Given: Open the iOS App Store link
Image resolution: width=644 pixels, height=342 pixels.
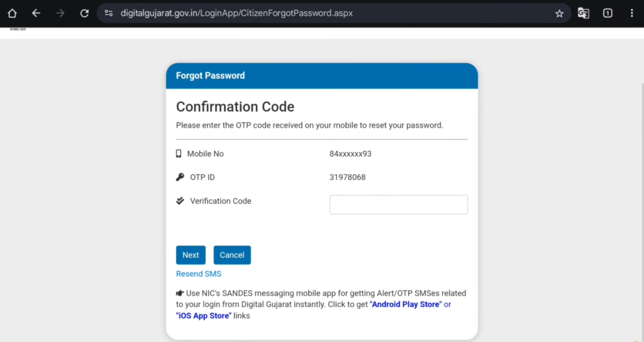Looking at the screenshot, I should click(x=204, y=316).
